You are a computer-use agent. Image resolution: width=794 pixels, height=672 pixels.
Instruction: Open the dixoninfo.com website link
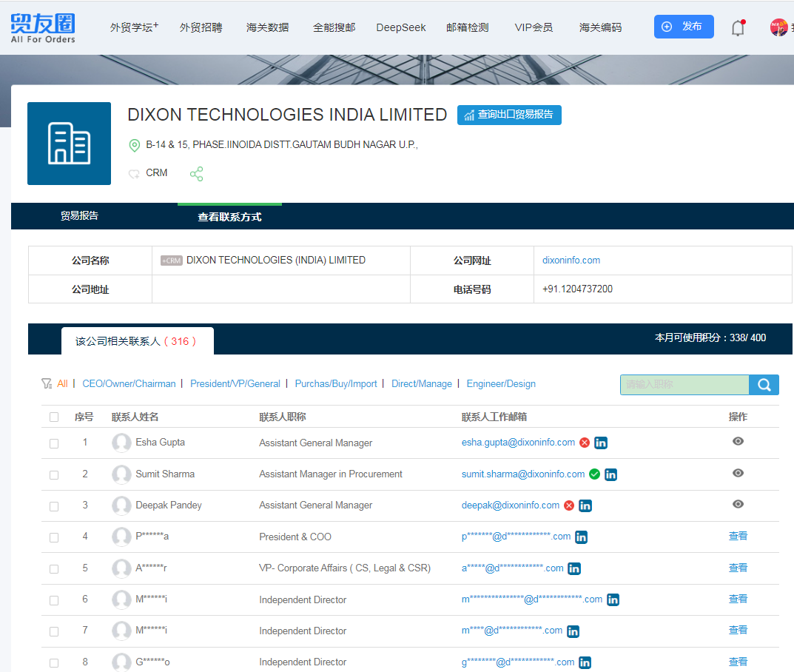pyautogui.click(x=571, y=261)
